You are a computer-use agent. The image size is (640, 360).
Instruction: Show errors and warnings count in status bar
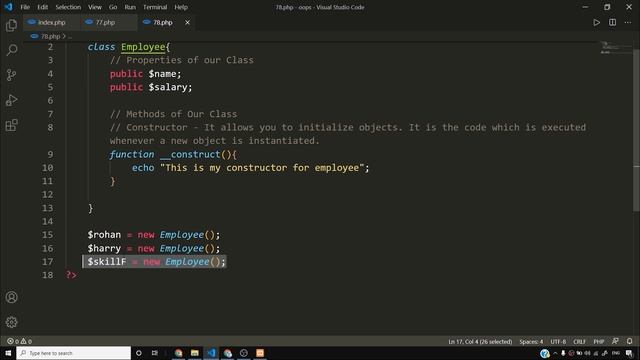tap(20, 341)
